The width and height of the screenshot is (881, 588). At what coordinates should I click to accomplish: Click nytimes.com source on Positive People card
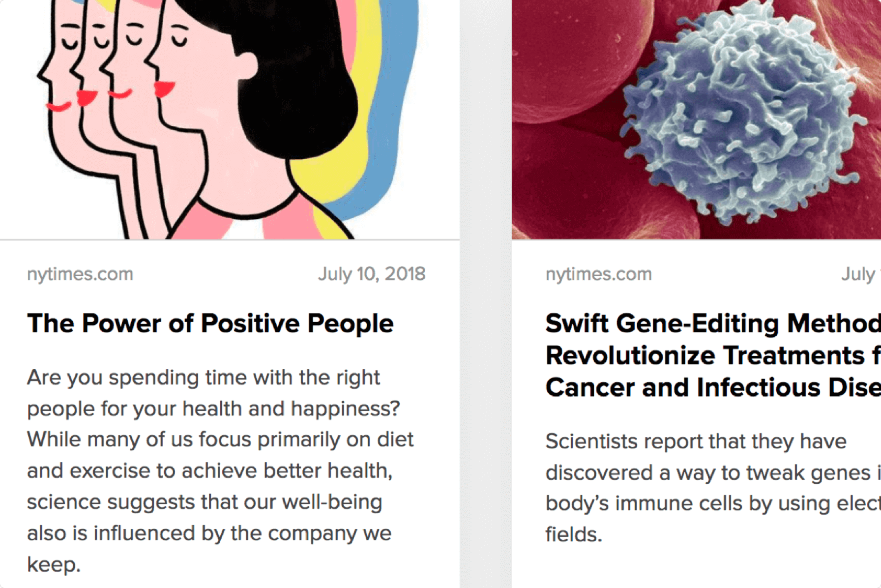tap(80, 274)
